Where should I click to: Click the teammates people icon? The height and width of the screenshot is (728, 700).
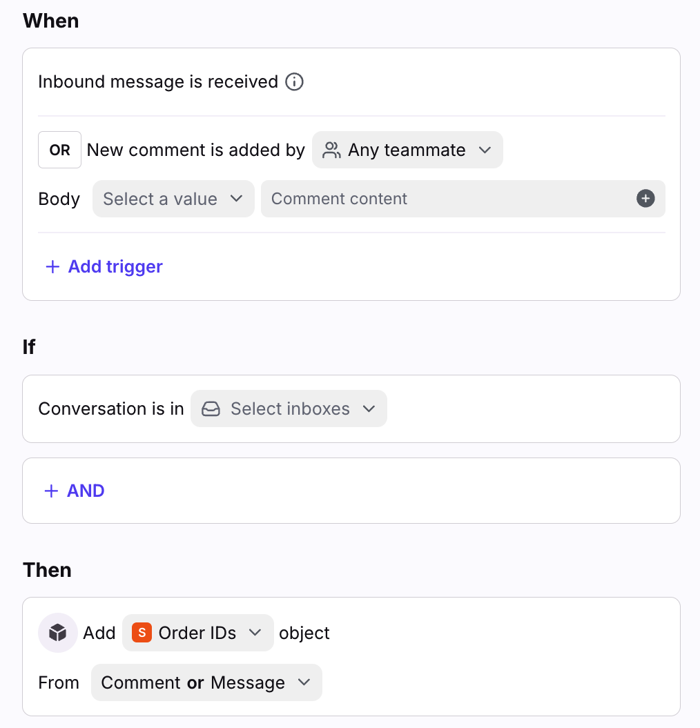332,150
